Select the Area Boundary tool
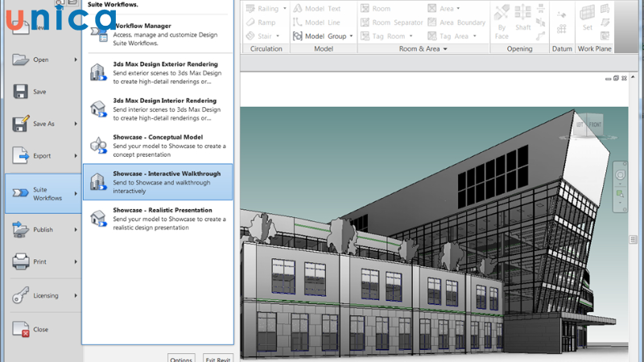The height and width of the screenshot is (362, 644). [x=456, y=23]
